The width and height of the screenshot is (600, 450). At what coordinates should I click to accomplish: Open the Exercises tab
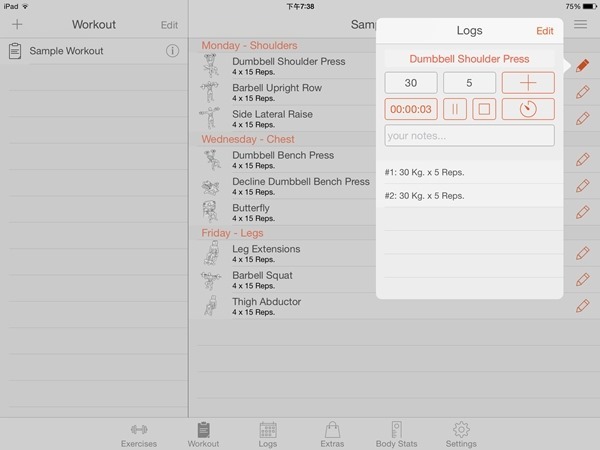click(139, 435)
